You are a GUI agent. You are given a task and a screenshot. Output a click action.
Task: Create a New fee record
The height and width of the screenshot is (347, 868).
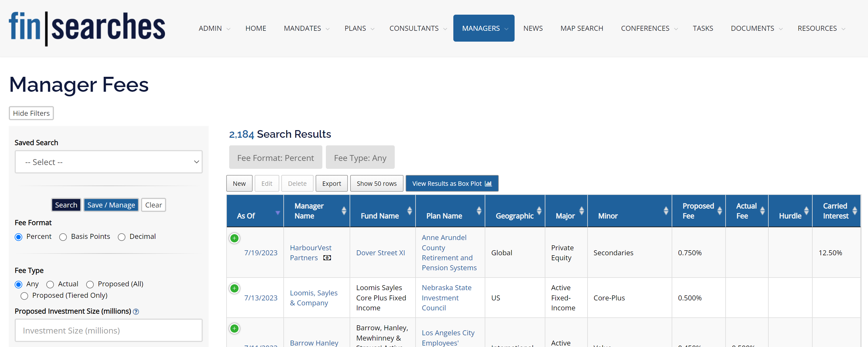(239, 183)
